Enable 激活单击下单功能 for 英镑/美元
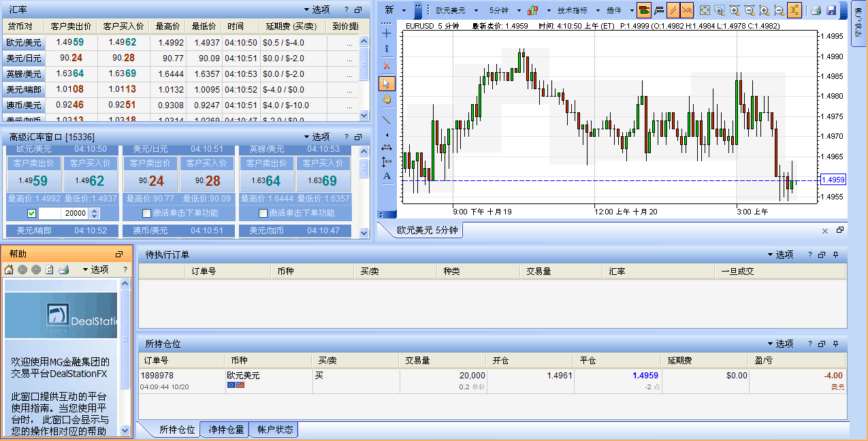 point(263,213)
